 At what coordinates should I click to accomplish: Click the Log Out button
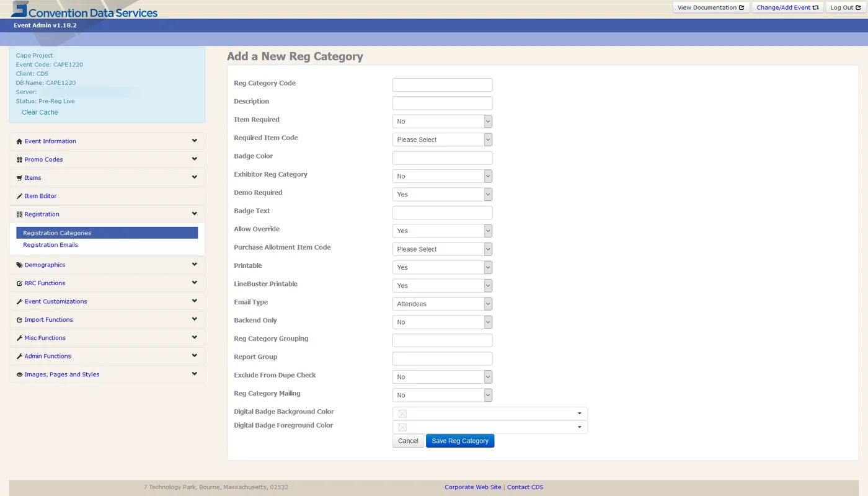pos(846,7)
